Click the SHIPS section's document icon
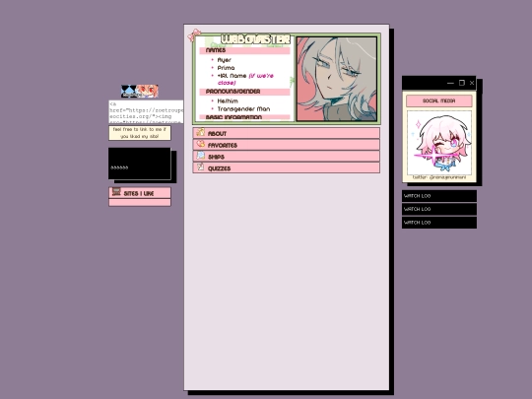Screen dimensions: 532x399 [201, 156]
